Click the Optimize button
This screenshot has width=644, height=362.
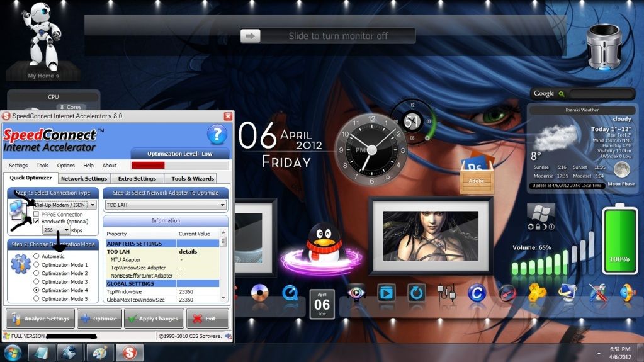(99, 319)
